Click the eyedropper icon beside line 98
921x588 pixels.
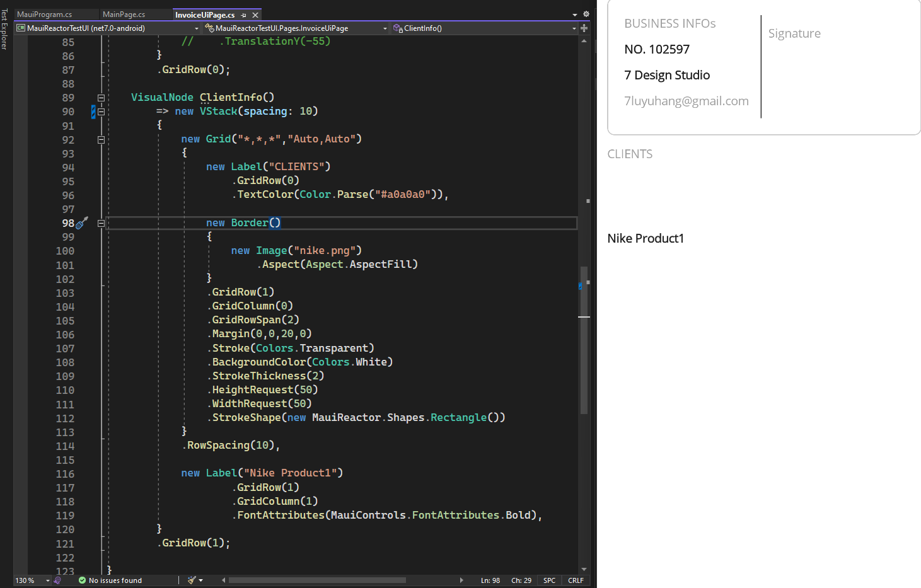pyautogui.click(x=81, y=222)
